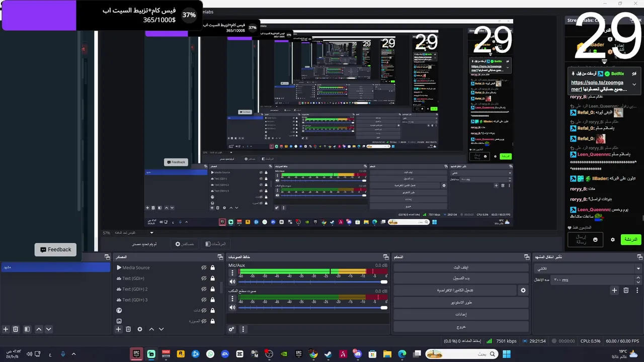The image size is (644, 362).
Task: Open source properties button above docks
Action: point(184,244)
